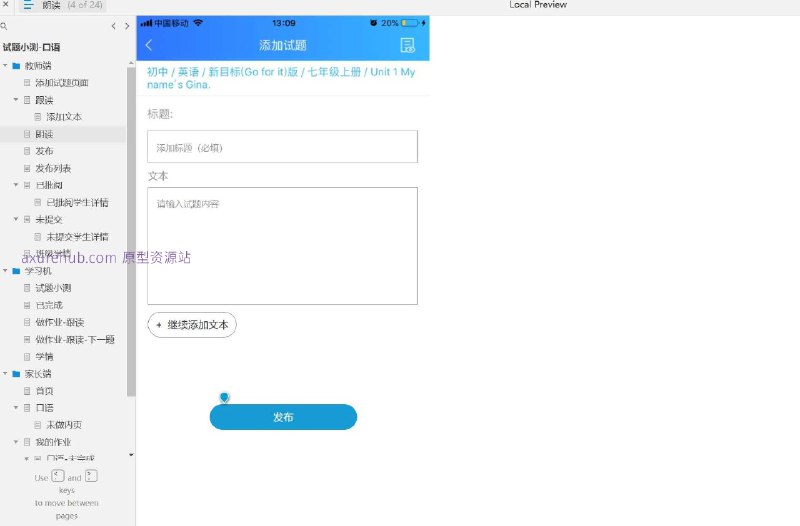Click the page icon beside 做作业-跟读-下一题
This screenshot has width=800, height=526.
click(27, 339)
